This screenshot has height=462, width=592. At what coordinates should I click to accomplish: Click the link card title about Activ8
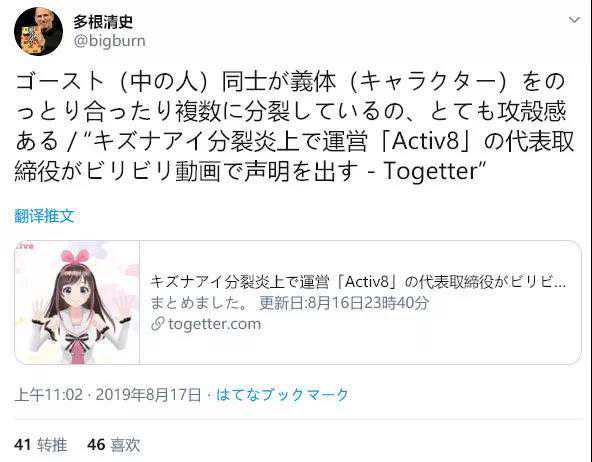[358, 282]
